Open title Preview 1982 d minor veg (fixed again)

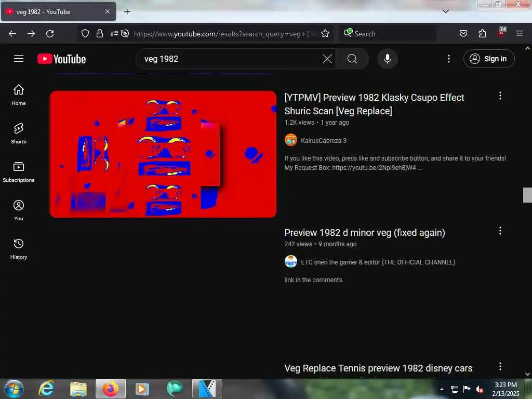[365, 233]
